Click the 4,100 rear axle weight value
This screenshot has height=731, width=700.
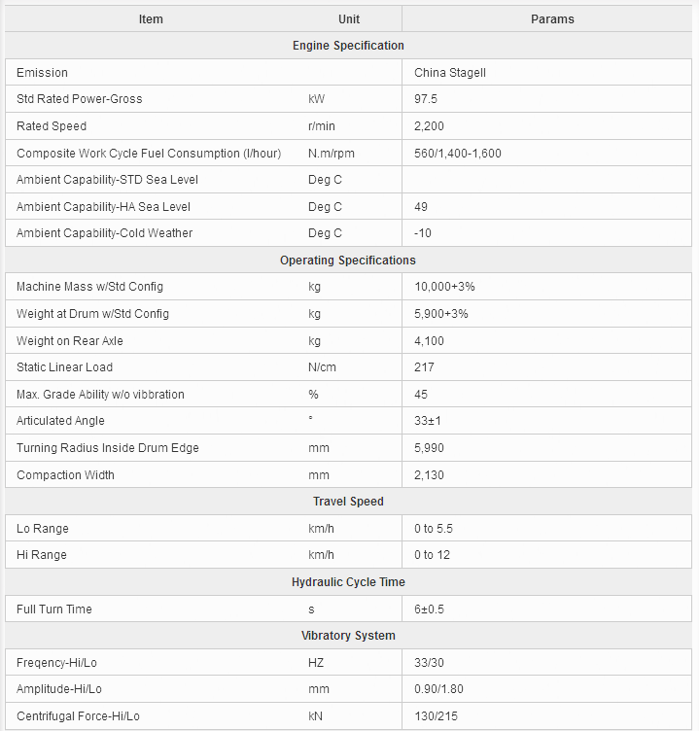tap(429, 341)
